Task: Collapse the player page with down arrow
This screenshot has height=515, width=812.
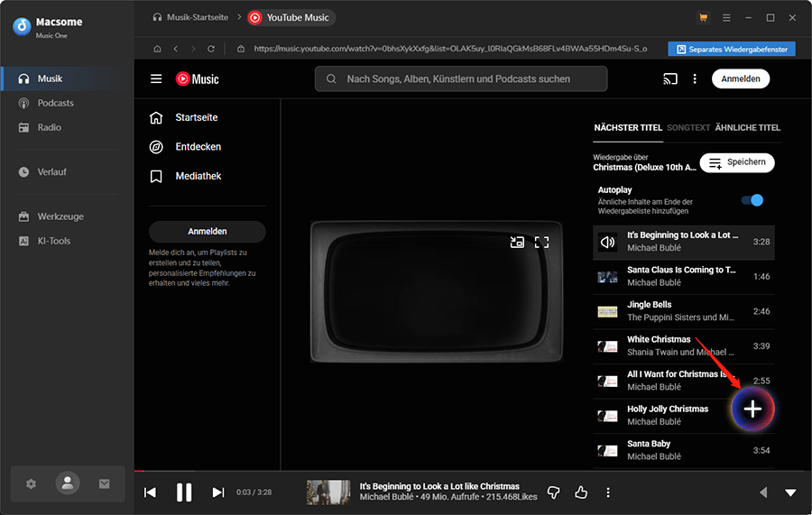Action: (x=790, y=492)
